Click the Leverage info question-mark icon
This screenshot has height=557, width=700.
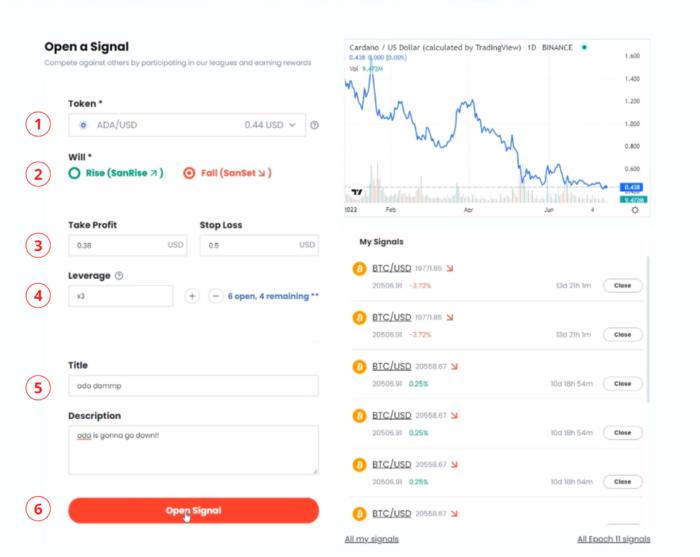[120, 275]
